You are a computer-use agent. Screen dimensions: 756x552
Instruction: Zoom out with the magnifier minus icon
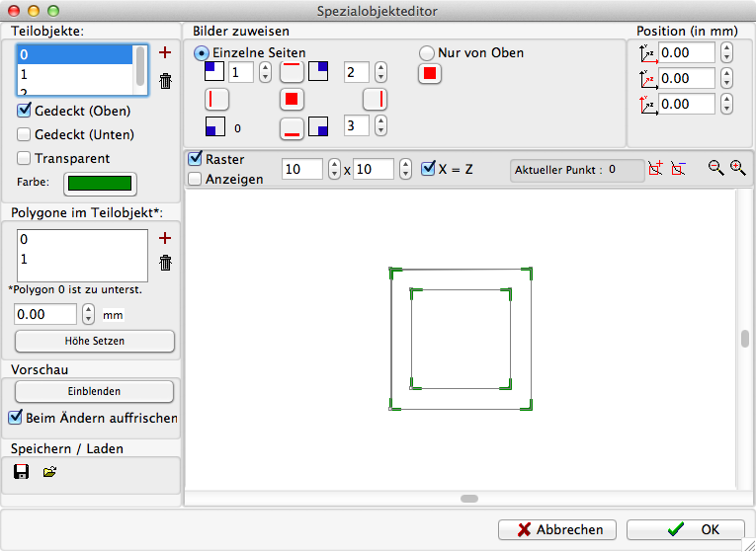pyautogui.click(x=716, y=169)
